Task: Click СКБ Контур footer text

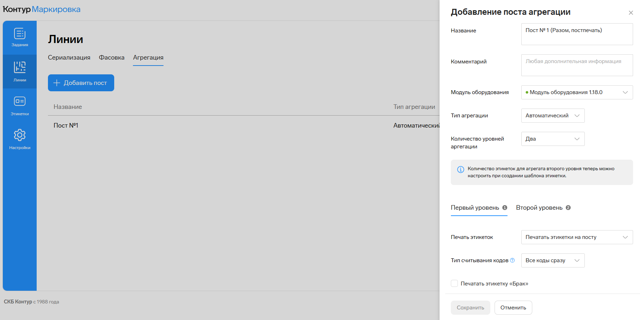Action: [x=18, y=302]
